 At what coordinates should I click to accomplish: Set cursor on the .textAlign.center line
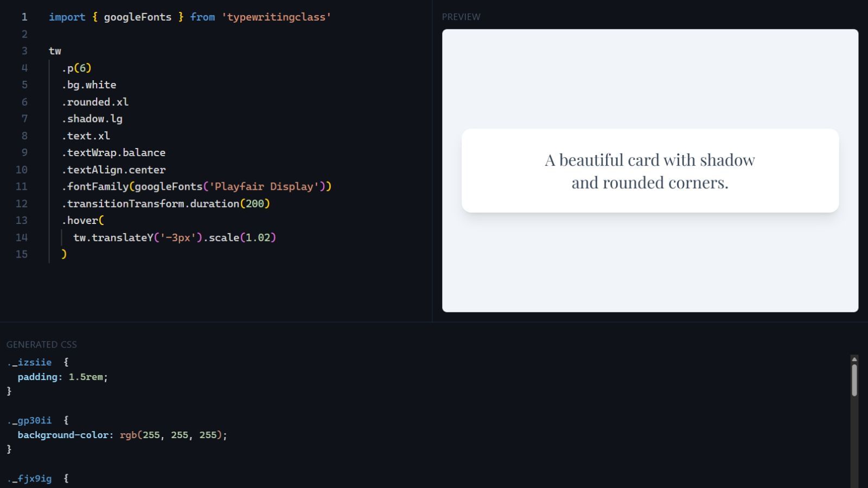point(114,170)
